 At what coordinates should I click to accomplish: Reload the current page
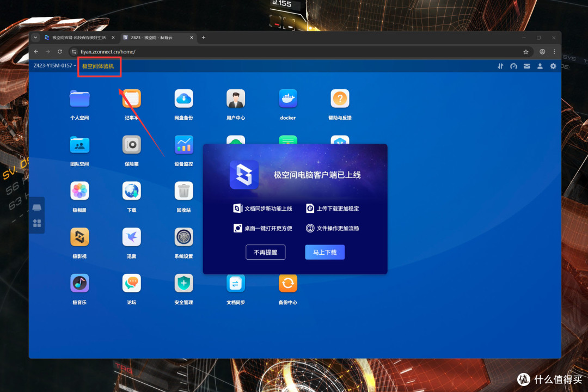pyautogui.click(x=60, y=52)
